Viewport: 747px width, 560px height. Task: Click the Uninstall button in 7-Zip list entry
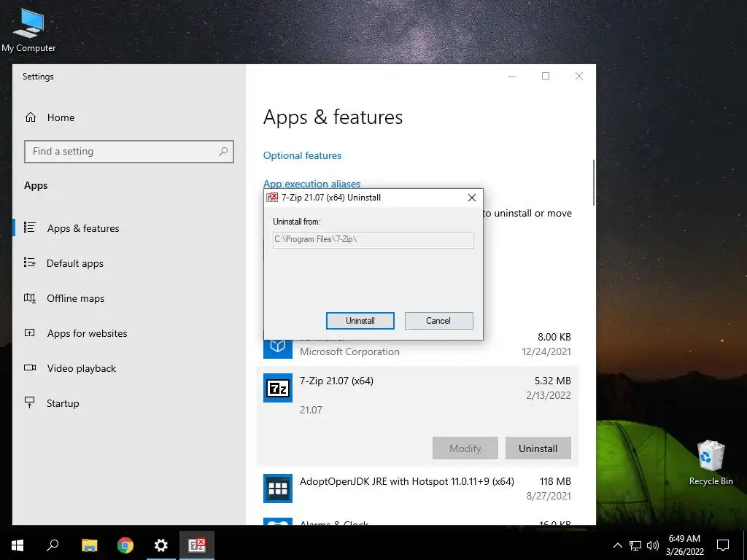point(538,448)
